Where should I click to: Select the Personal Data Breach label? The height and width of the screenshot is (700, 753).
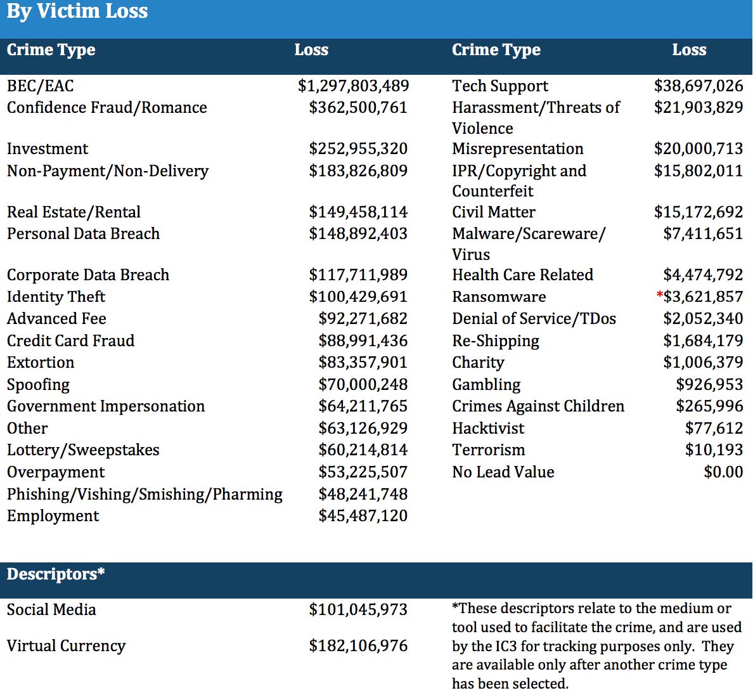pyautogui.click(x=83, y=234)
